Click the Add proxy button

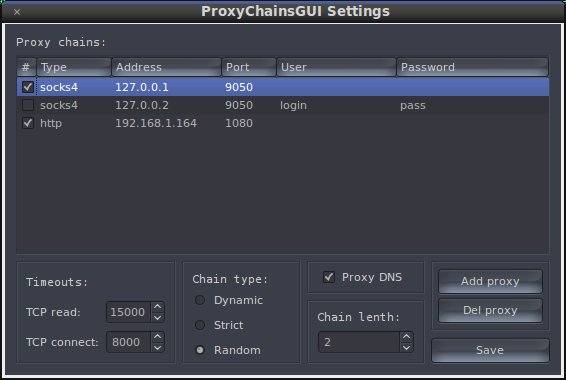(x=490, y=281)
